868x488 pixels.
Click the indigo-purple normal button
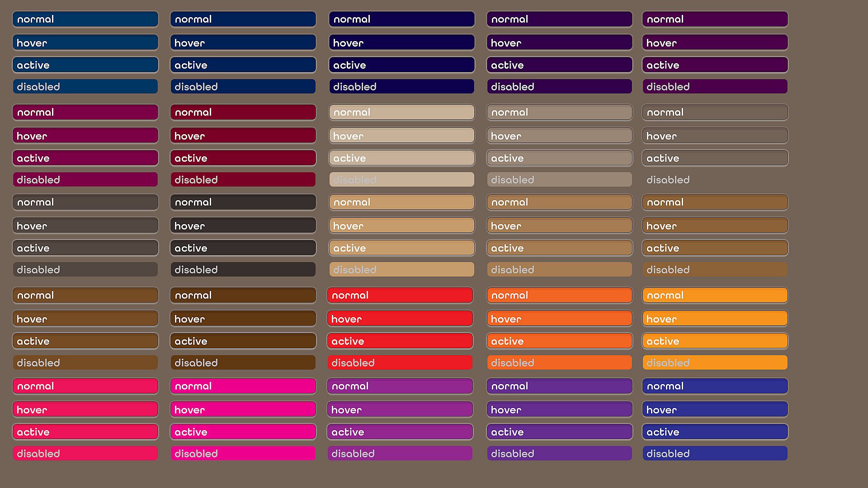click(x=559, y=386)
